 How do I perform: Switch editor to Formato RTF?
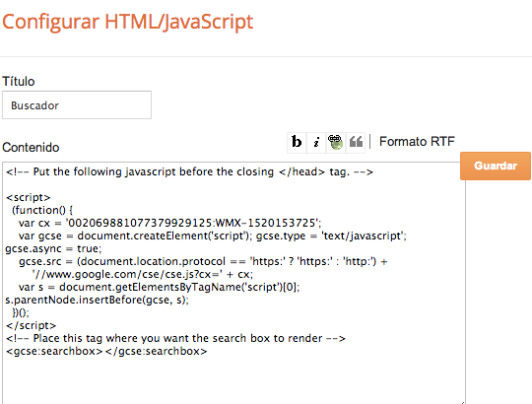(417, 142)
